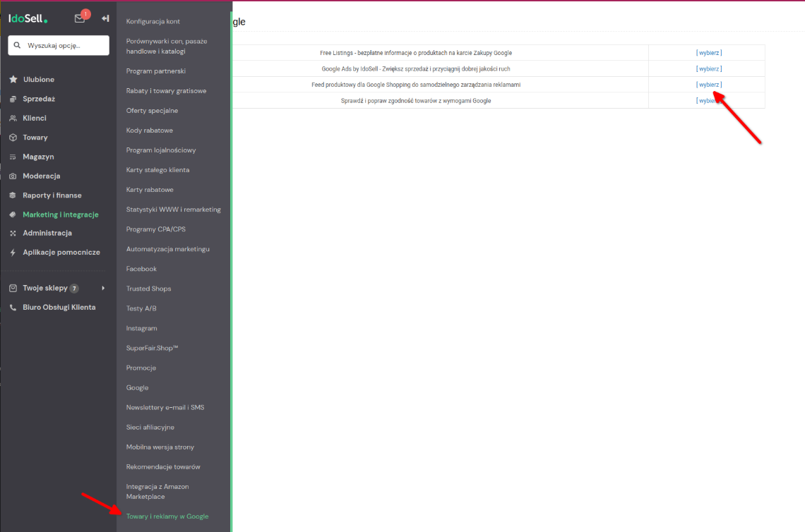Screen dimensions: 805x532
Task: Click Sprawdź i popraw zgodność towarów text
Action: coord(416,101)
